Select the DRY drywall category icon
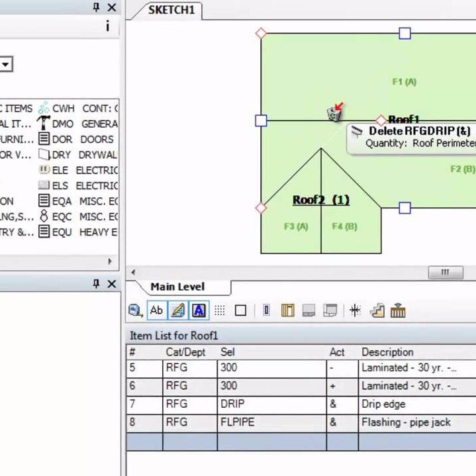The width and height of the screenshot is (476, 476). click(44, 155)
